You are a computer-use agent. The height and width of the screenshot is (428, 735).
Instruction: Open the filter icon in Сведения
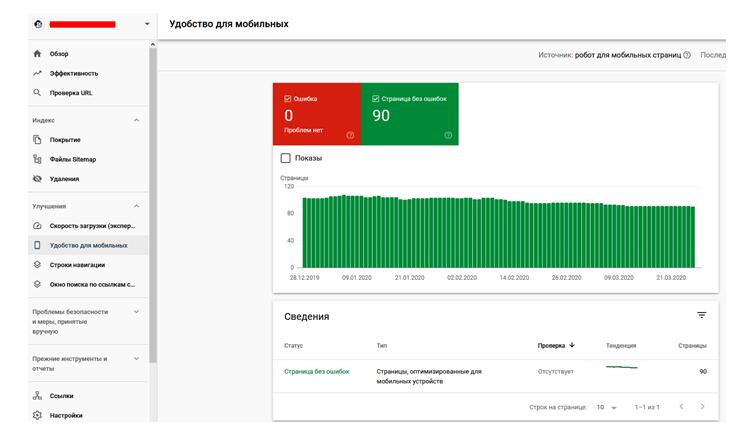701,315
